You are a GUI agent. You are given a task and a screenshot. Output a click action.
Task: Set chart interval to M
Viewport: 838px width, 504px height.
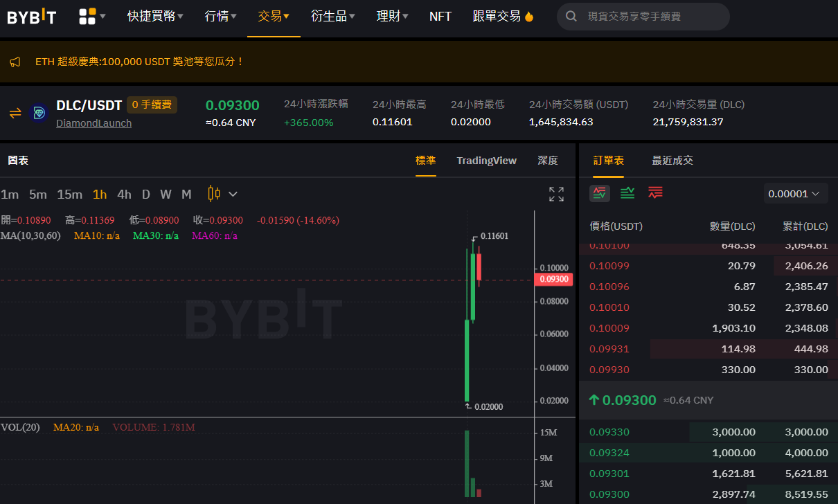(186, 195)
